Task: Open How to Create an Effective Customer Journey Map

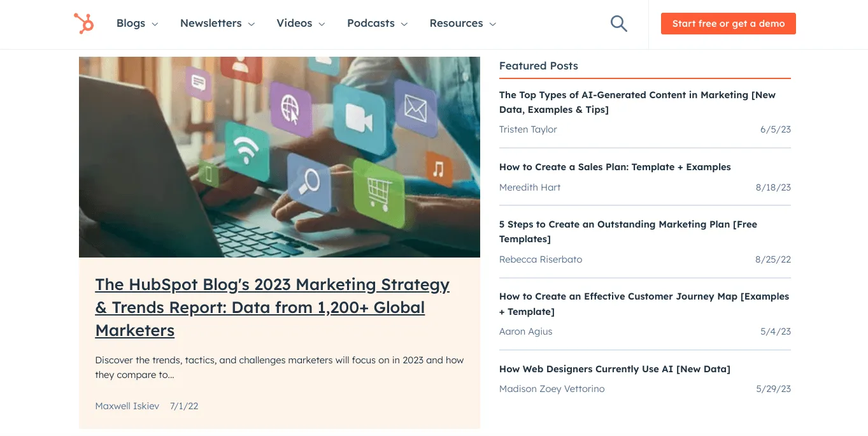Action: pyautogui.click(x=644, y=303)
